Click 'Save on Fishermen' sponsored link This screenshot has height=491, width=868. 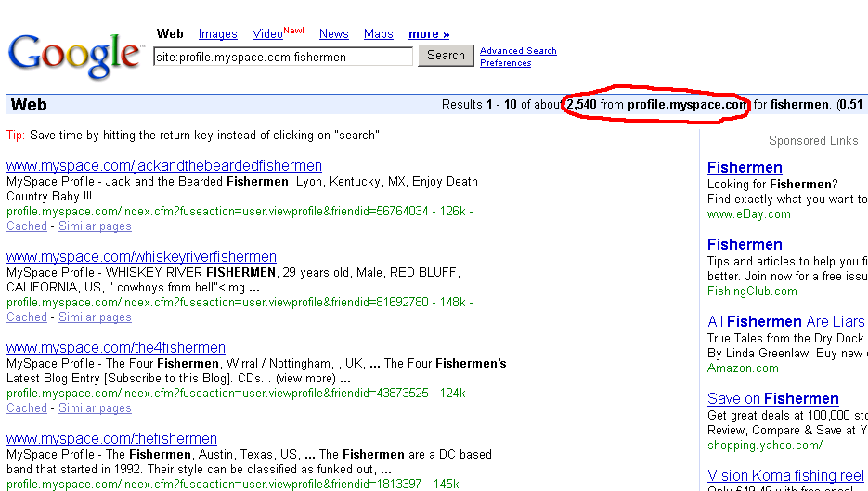tap(772, 399)
